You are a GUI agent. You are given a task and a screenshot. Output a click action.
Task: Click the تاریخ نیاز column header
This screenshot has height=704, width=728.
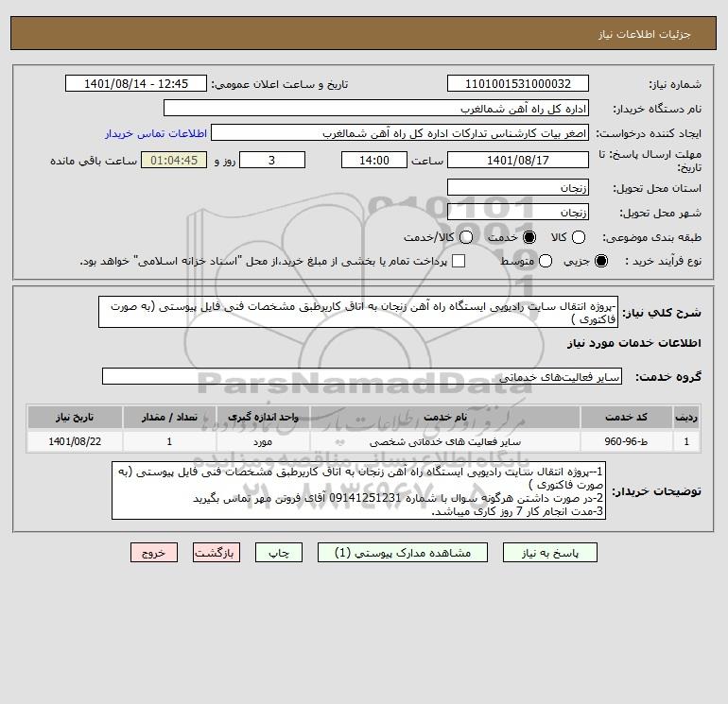click(75, 417)
